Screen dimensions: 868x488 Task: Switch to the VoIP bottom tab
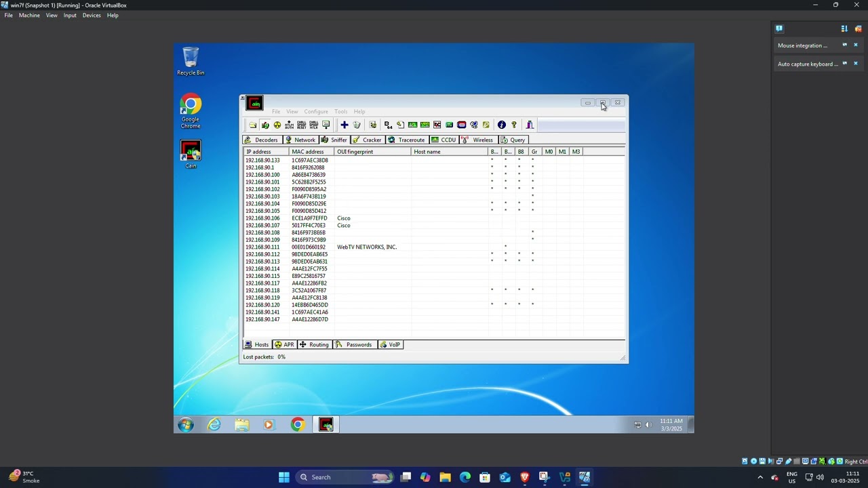click(x=390, y=345)
